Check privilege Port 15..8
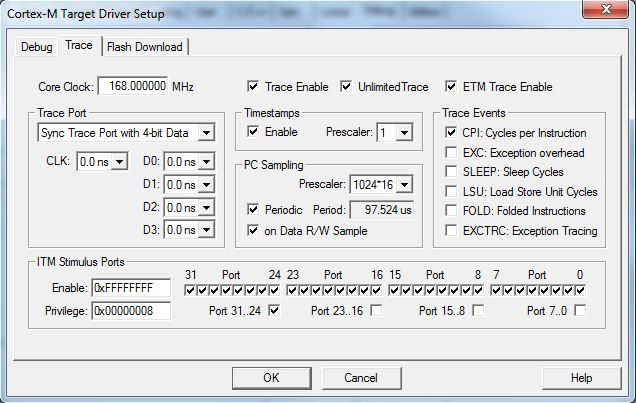The height and width of the screenshot is (403, 636). (479, 311)
